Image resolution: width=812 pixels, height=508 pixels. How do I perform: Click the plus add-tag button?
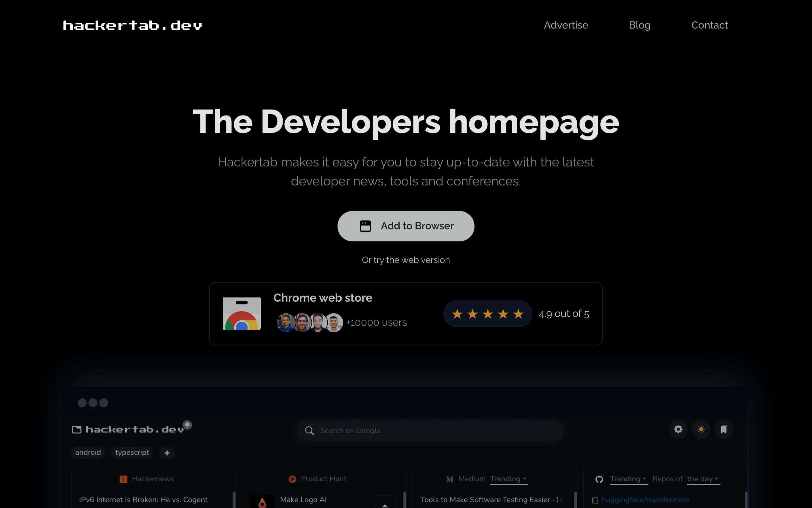click(x=167, y=453)
